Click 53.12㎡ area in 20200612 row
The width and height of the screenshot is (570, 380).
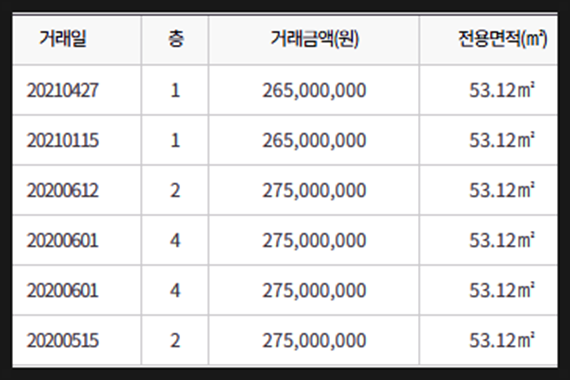(x=502, y=191)
